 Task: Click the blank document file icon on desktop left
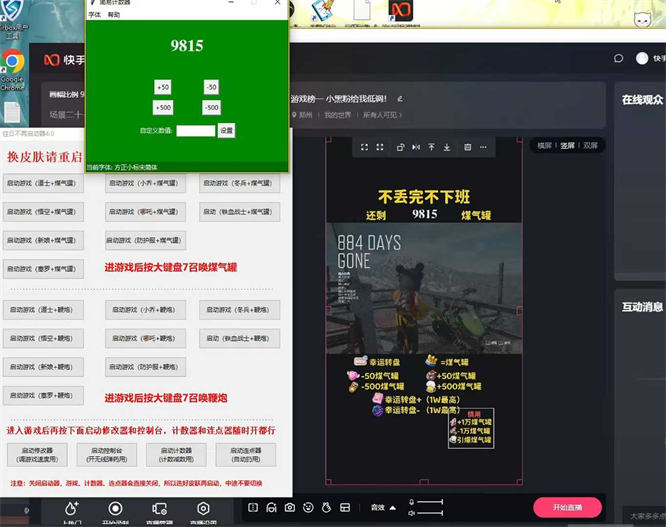(x=12, y=113)
